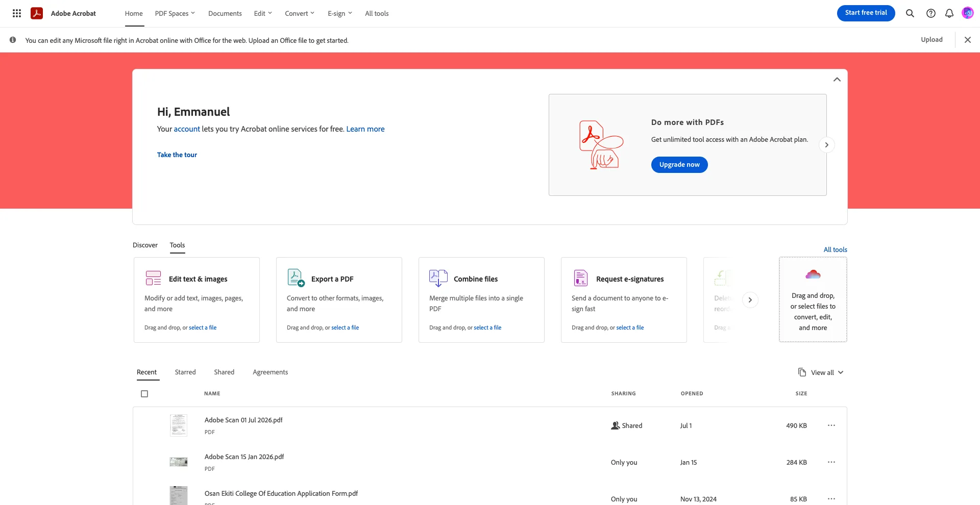The image size is (980, 505).
Task: Go to the next promo card with the arrow
Action: tap(827, 145)
